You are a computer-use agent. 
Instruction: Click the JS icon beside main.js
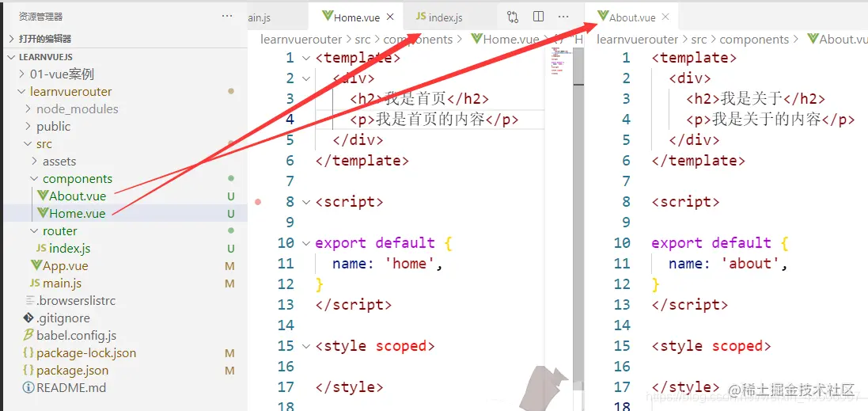35,283
